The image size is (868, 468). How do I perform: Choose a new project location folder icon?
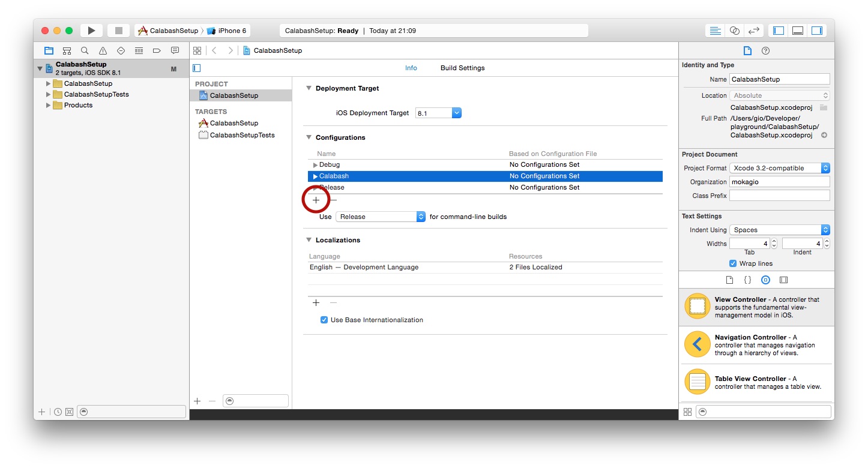824,107
